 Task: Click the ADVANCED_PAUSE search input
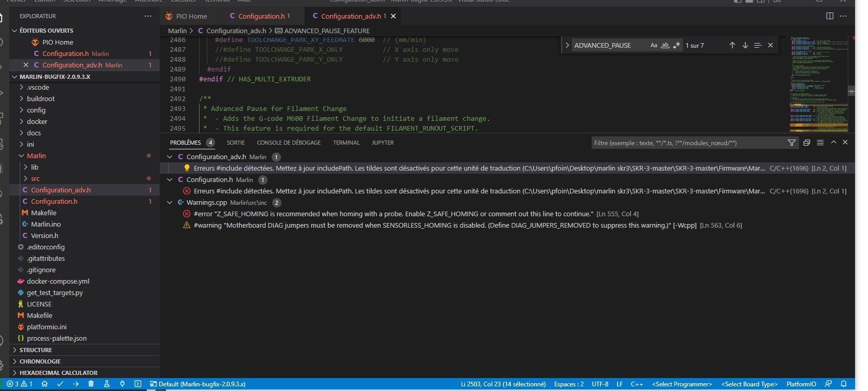click(x=609, y=45)
